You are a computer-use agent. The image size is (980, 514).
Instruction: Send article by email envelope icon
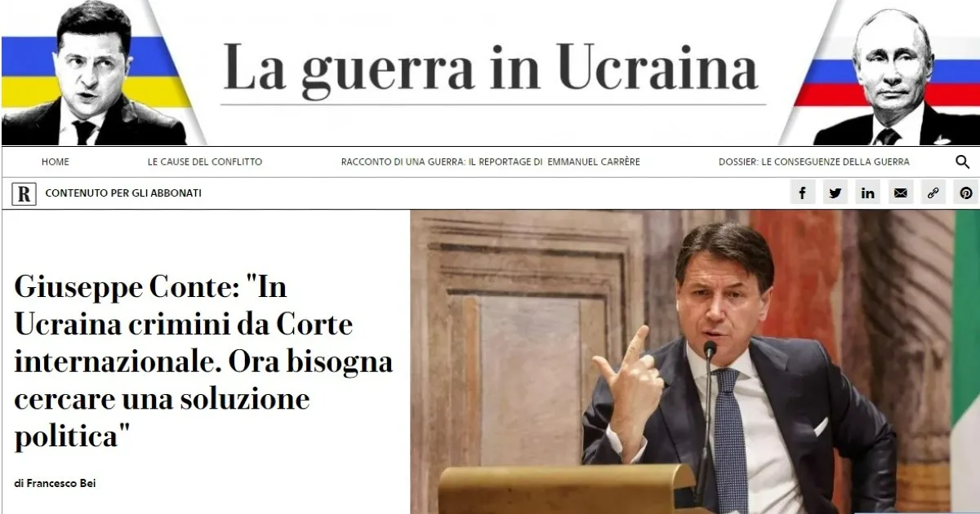900,193
